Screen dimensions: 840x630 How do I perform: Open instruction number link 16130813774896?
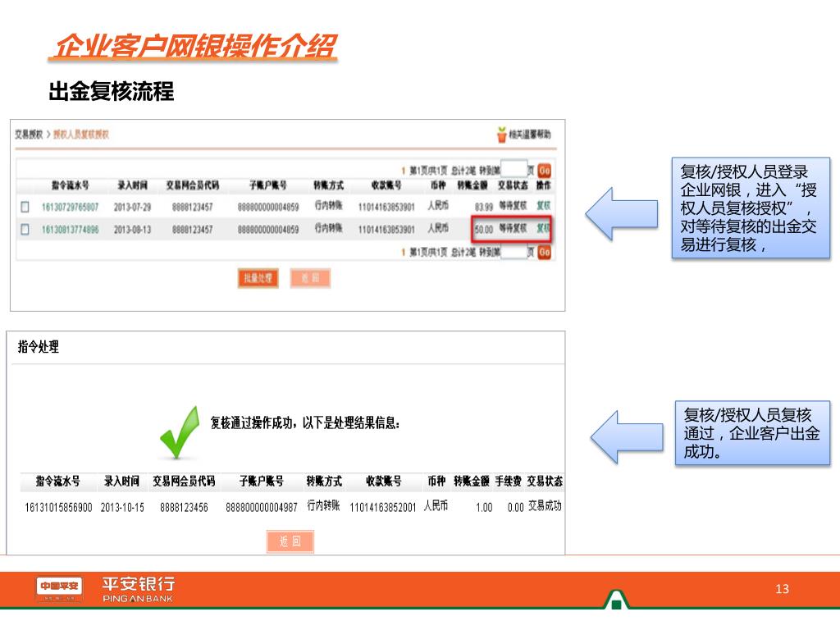(x=71, y=230)
